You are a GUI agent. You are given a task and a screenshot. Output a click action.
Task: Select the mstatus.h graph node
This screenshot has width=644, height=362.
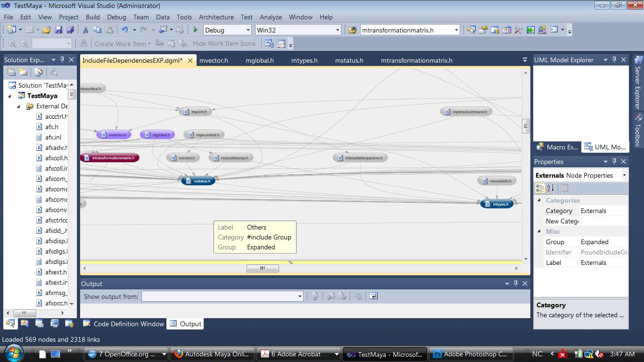[198, 181]
